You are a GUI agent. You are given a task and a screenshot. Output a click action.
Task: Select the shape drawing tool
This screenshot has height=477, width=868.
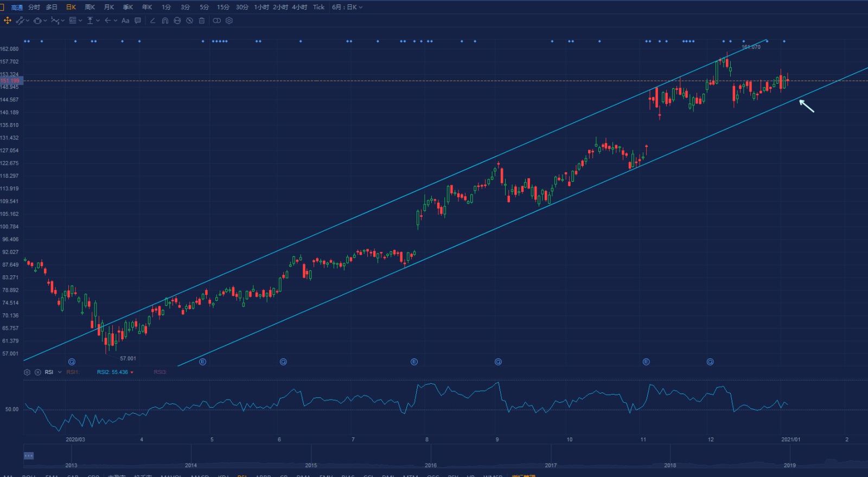(x=37, y=21)
